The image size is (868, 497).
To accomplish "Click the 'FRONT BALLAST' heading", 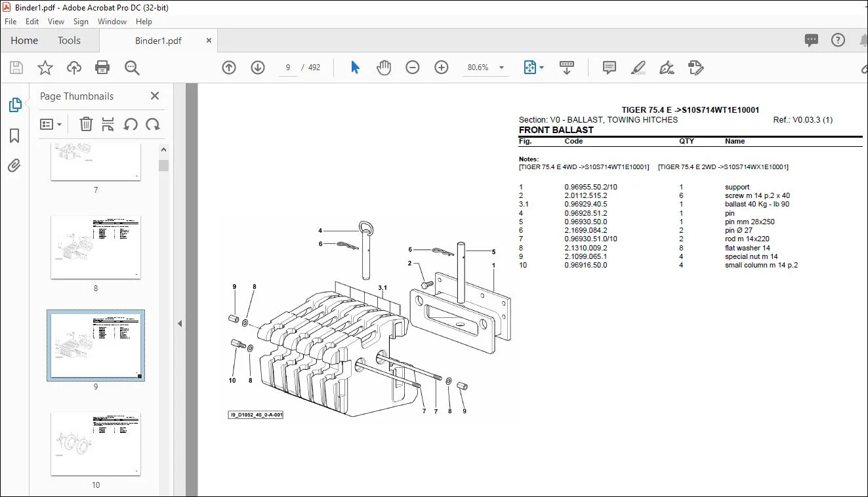I will (x=556, y=130).
